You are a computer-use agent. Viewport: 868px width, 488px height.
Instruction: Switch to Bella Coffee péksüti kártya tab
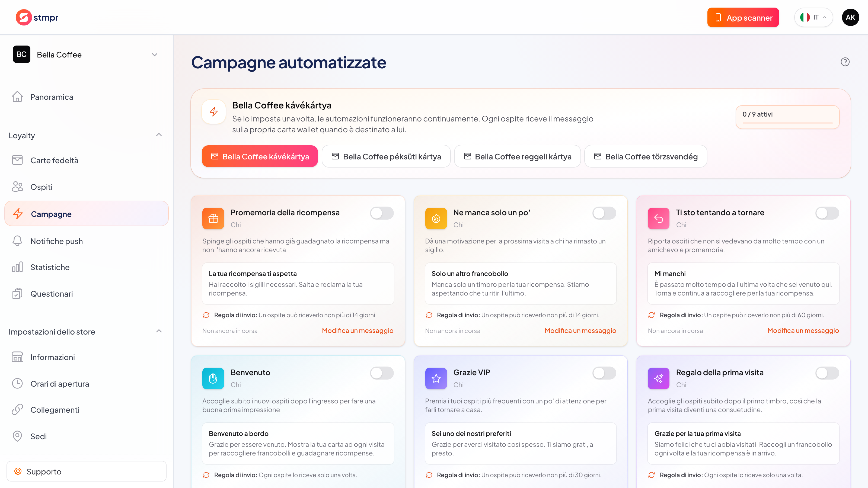point(386,156)
